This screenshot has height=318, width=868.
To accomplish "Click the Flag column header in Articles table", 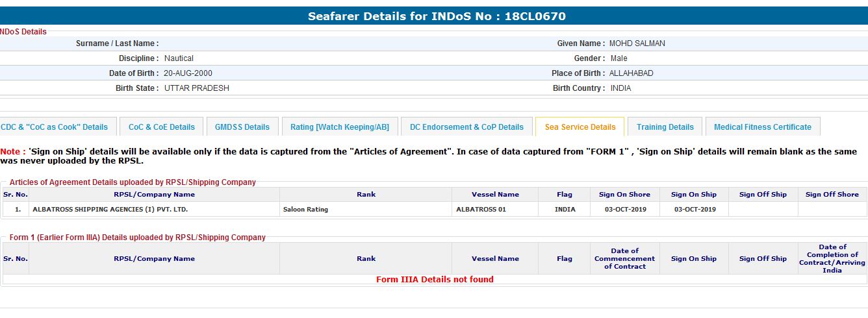I will (565, 195).
